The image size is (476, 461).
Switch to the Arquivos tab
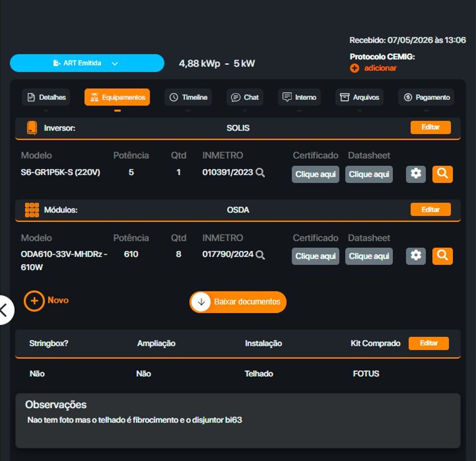click(x=359, y=97)
